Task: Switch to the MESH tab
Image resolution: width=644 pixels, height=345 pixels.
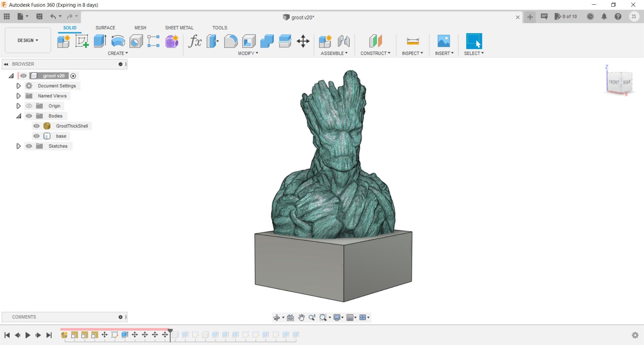Action: [140, 28]
